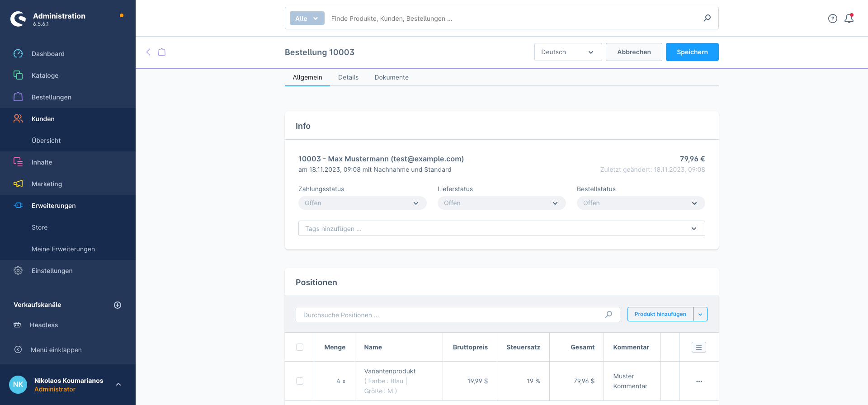This screenshot has height=405, width=868.
Task: Click the magnifier in the Positionen search field
Action: pos(609,315)
